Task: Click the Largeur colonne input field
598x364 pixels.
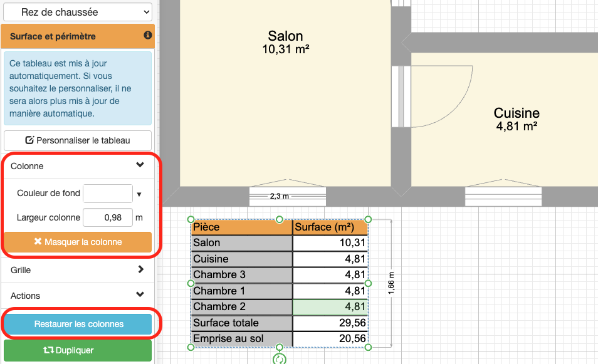Action: 108,217
